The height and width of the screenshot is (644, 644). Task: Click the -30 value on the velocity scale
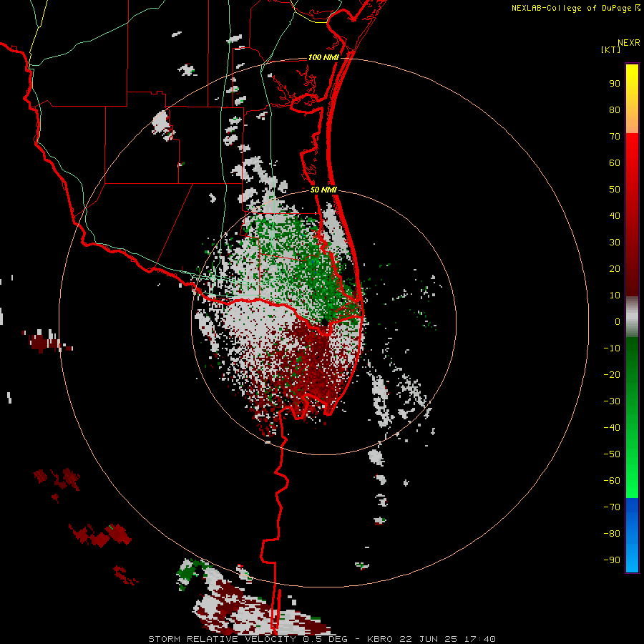click(x=612, y=401)
